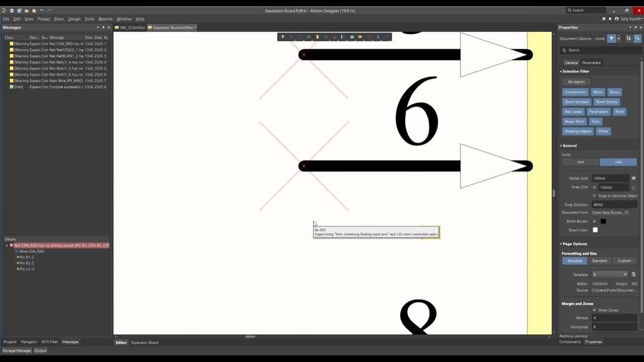The height and width of the screenshot is (362, 644).
Task: Click the title bar Search box
Action: [585, 10]
